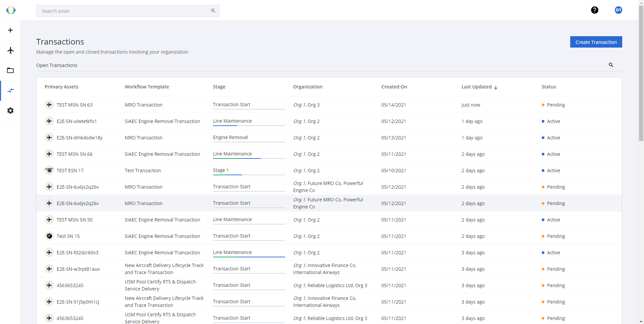The width and height of the screenshot is (644, 324).
Task: Open the user avatar O1 menu
Action: pyautogui.click(x=619, y=10)
